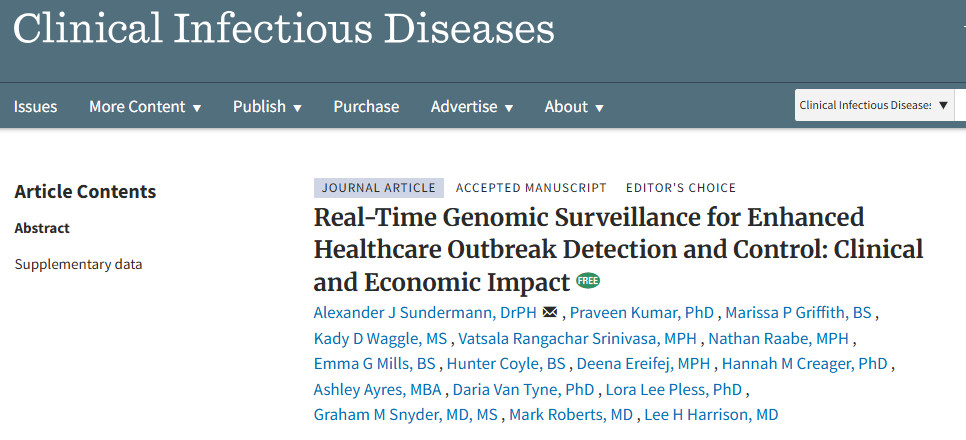
Task: Go to the Issues page
Action: coord(35,107)
